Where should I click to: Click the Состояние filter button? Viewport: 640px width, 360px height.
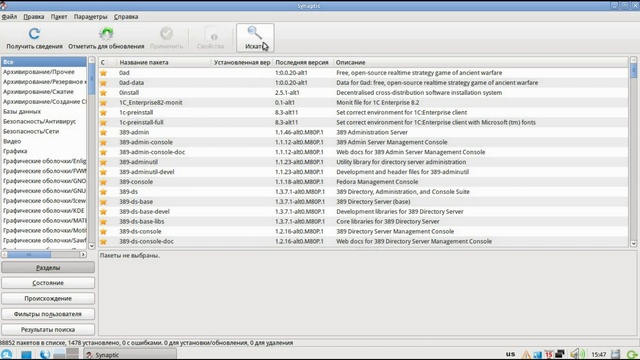[x=48, y=283]
